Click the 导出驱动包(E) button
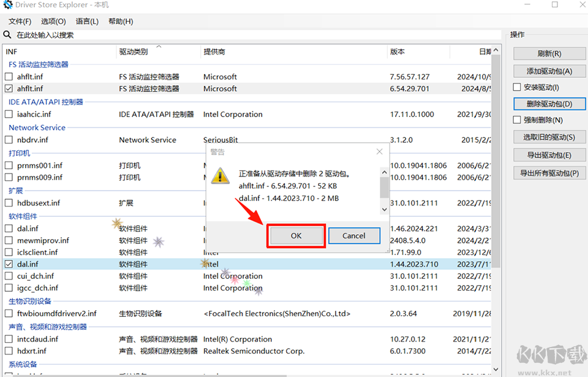 [549, 155]
